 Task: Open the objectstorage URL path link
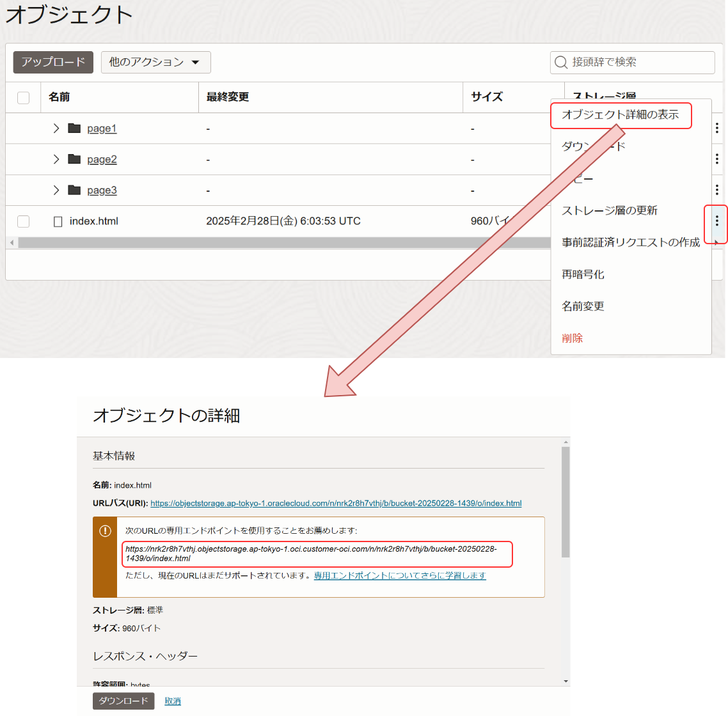pyautogui.click(x=336, y=503)
